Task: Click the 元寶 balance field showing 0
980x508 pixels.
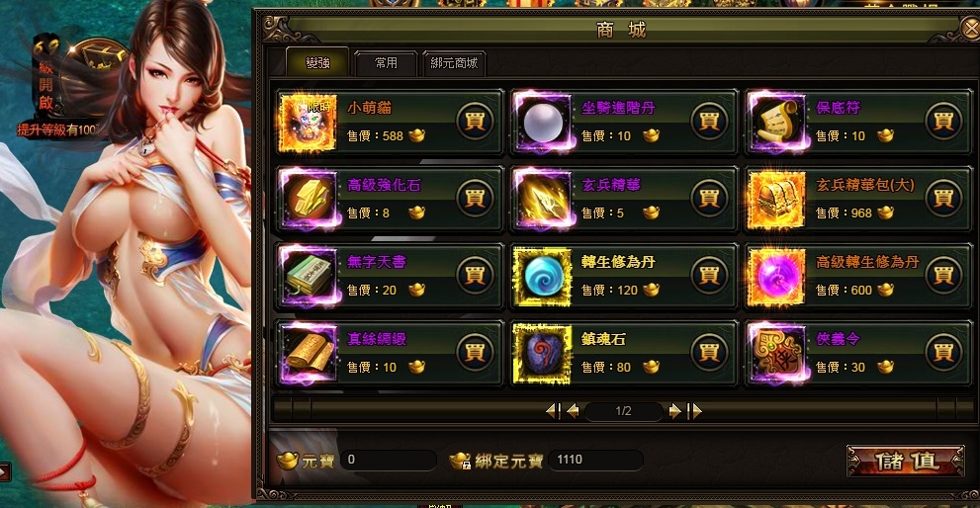Action: pyautogui.click(x=388, y=460)
